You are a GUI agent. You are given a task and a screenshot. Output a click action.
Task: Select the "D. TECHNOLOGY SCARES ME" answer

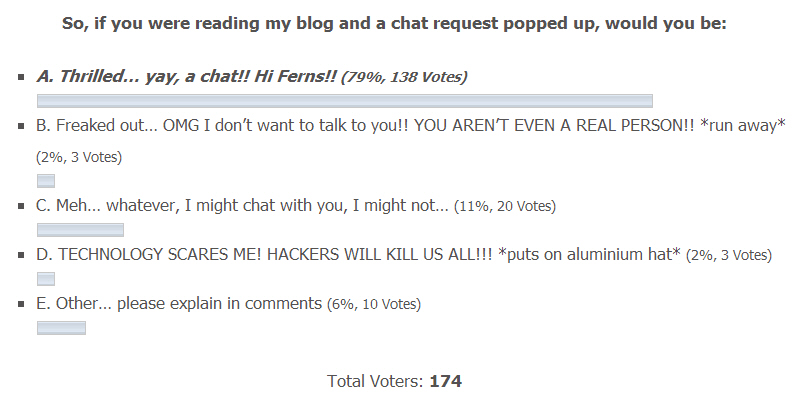pos(358,255)
